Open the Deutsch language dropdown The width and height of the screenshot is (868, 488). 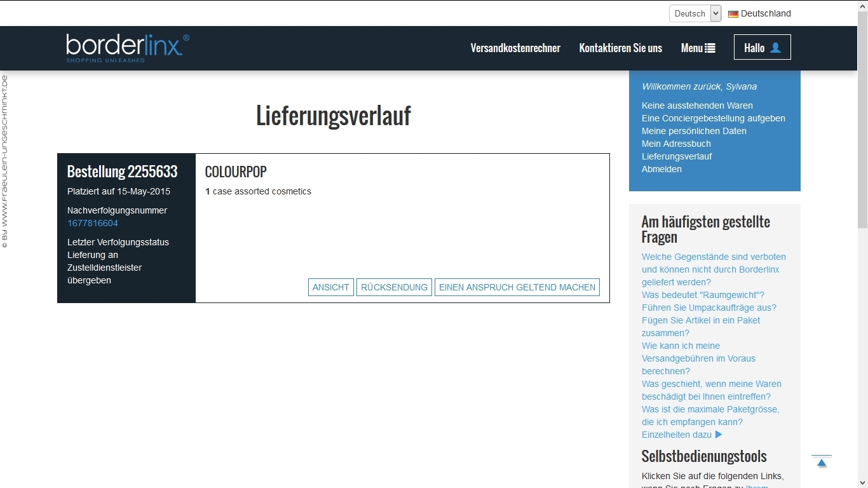(x=695, y=13)
